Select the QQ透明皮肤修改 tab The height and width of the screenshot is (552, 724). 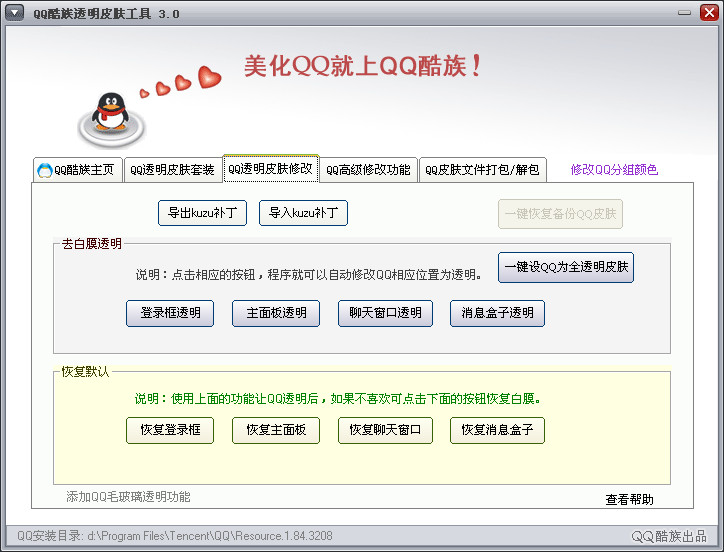click(x=271, y=169)
